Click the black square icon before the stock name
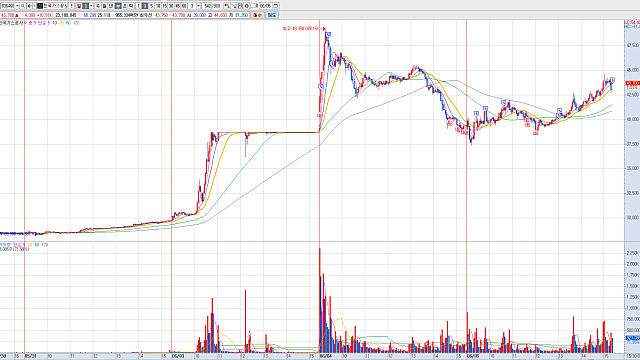This screenshot has width=640, height=360. pos(40,6)
